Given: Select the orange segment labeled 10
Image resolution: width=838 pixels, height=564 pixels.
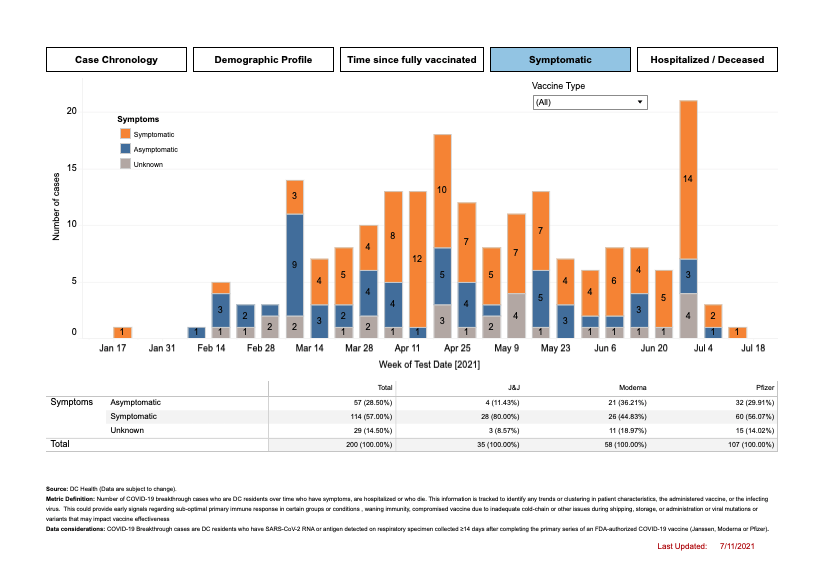Looking at the screenshot, I should click(442, 190).
